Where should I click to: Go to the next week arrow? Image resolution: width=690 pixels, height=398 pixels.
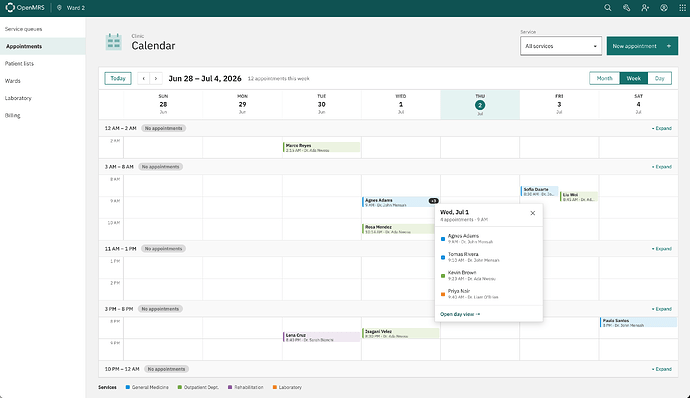pos(156,78)
